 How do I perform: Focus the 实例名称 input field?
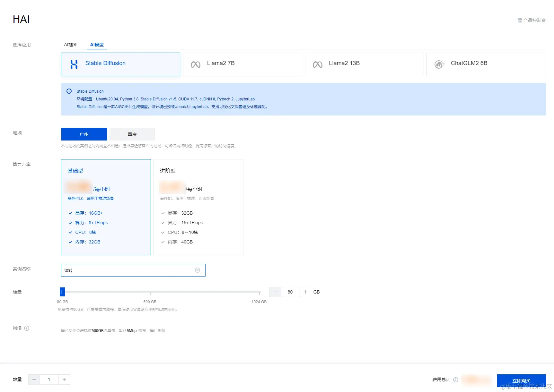(x=133, y=270)
